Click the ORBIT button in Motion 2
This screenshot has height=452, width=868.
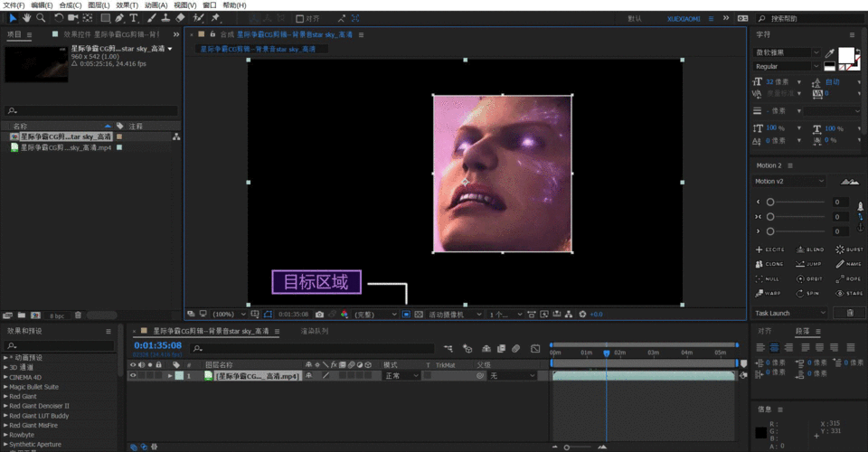pos(809,279)
